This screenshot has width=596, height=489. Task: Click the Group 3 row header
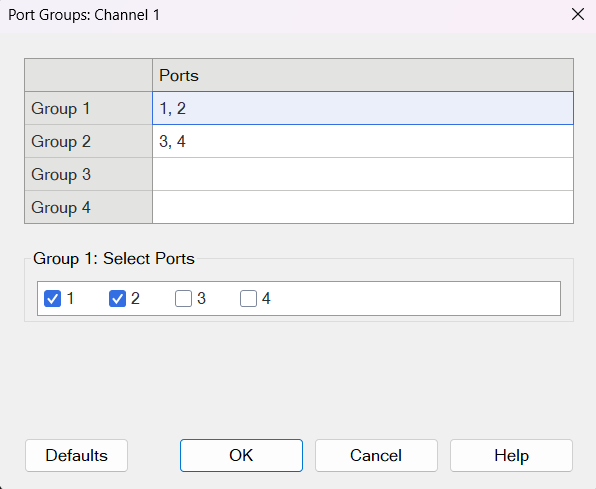point(89,174)
